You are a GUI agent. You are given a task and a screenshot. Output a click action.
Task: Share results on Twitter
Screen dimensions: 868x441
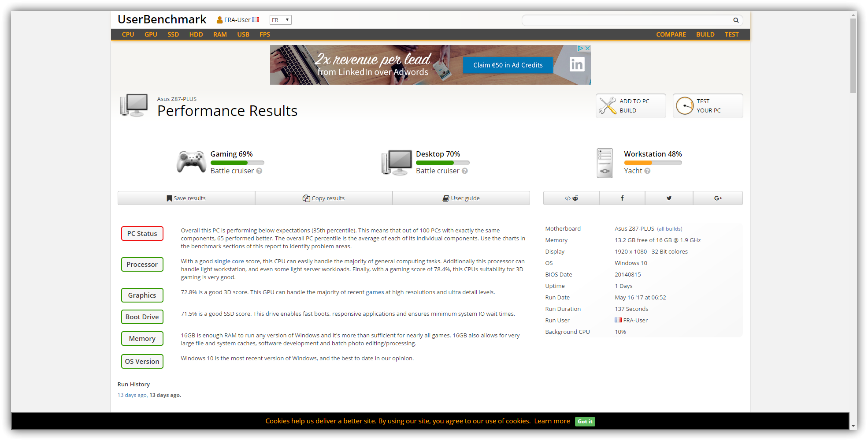pos(669,198)
